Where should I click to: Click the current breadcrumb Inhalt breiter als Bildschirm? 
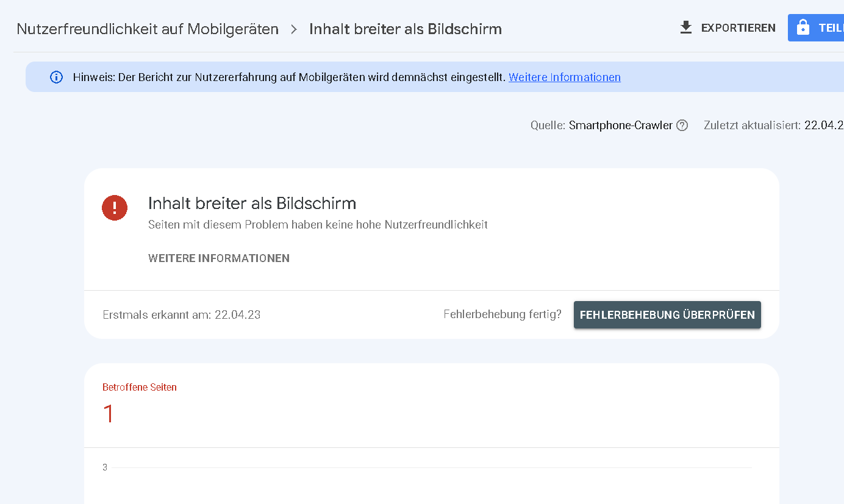(405, 29)
